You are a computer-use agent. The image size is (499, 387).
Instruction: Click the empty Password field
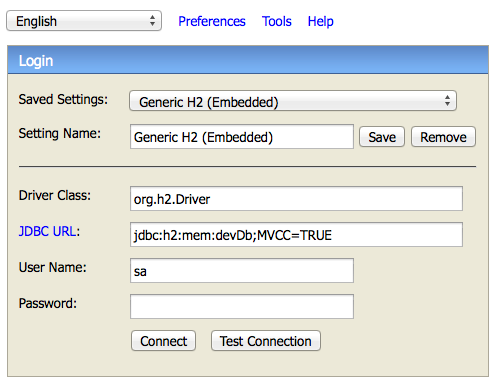tap(242, 307)
